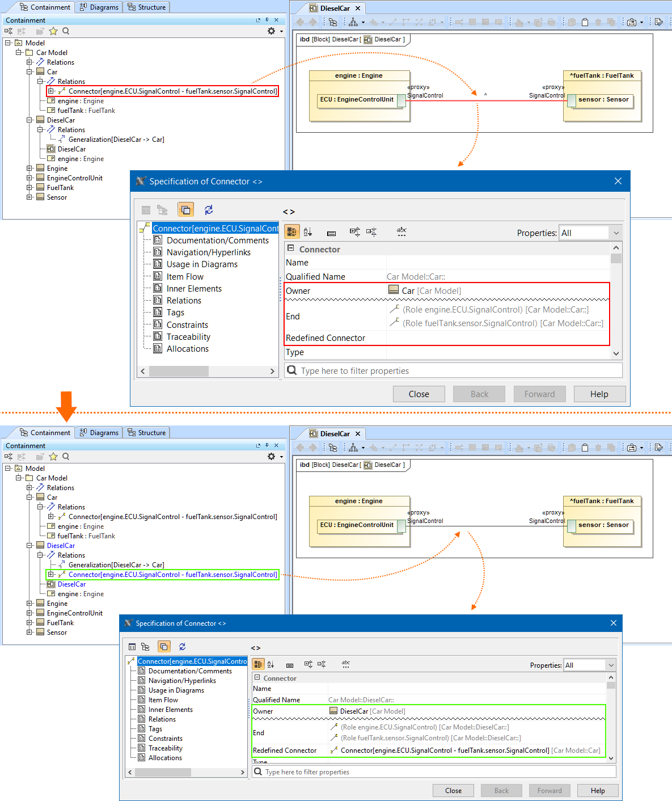Screen dimensions: 672x801
Task: Click the favorites star in the top Containment toolbar
Action: (x=53, y=31)
